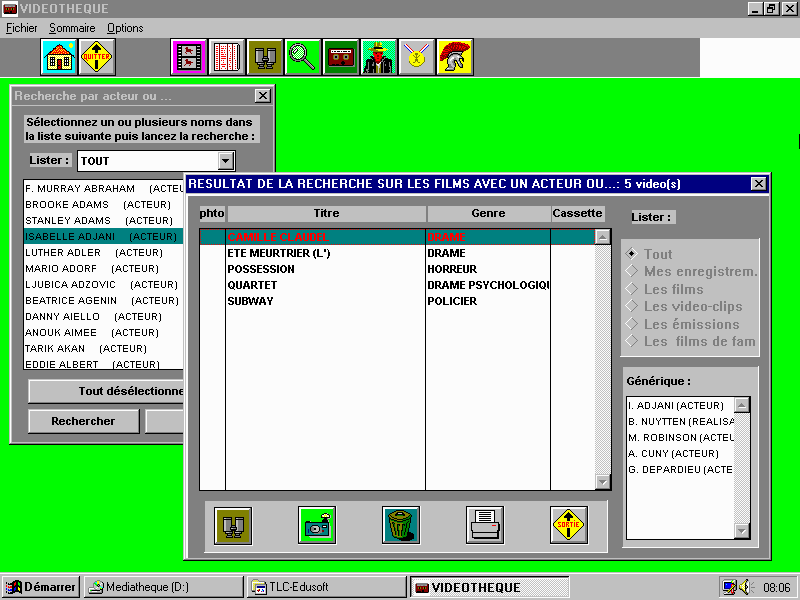Click the cassette tape toolbar icon
The height and width of the screenshot is (600, 800).
(340, 57)
